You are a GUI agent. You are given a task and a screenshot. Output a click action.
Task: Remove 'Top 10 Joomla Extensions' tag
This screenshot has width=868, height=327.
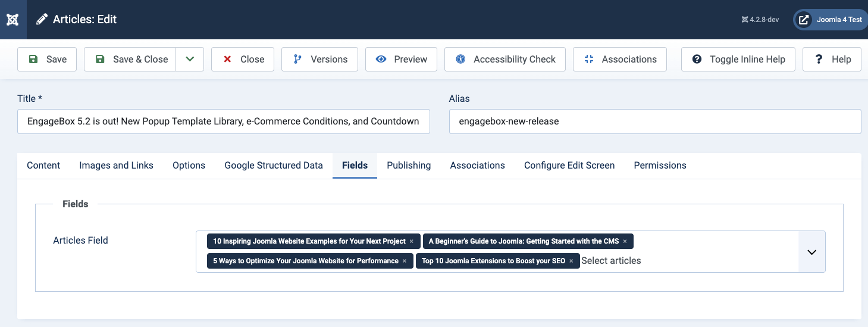571,261
